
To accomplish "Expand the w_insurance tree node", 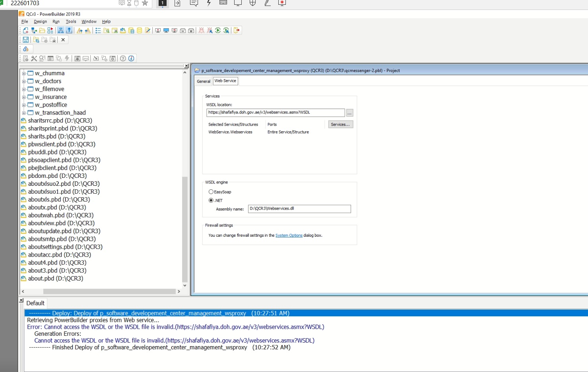I will [24, 97].
